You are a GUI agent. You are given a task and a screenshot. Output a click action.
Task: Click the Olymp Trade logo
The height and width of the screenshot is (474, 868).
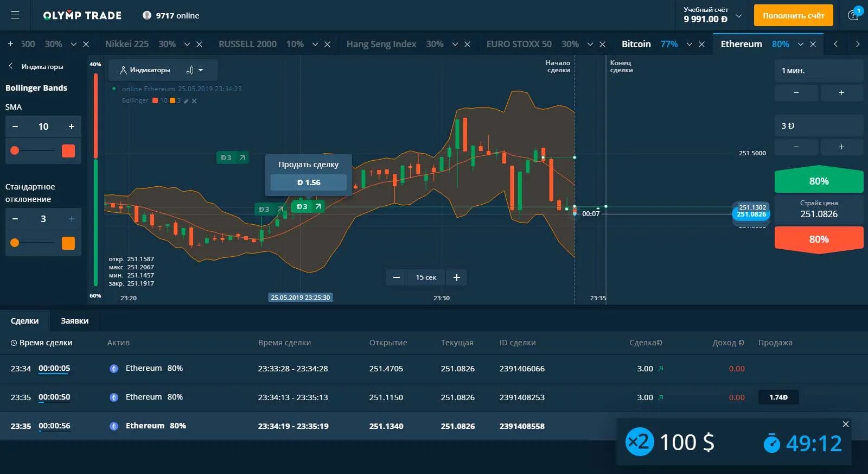pos(82,15)
